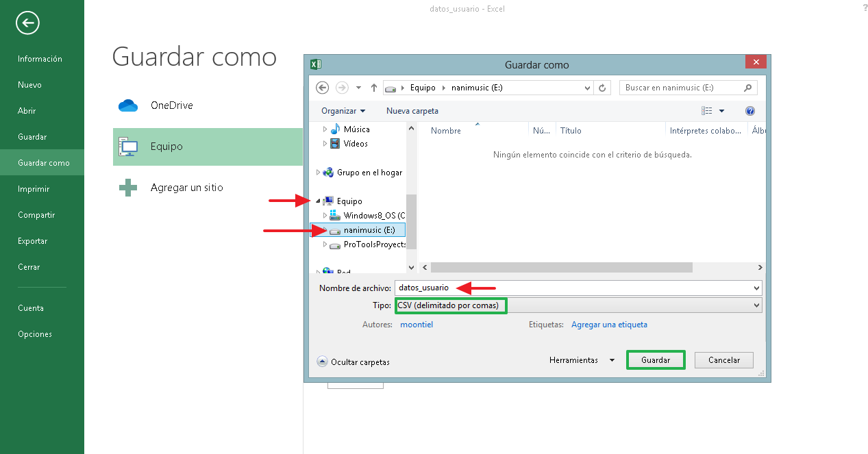This screenshot has height=454, width=868.
Task: Navigate up one folder level
Action: [x=373, y=88]
